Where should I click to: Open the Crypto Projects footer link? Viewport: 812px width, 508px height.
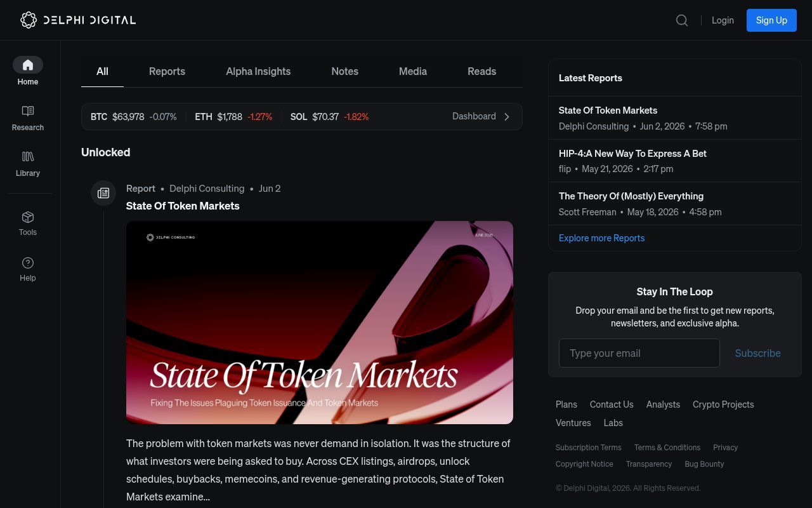(x=723, y=404)
